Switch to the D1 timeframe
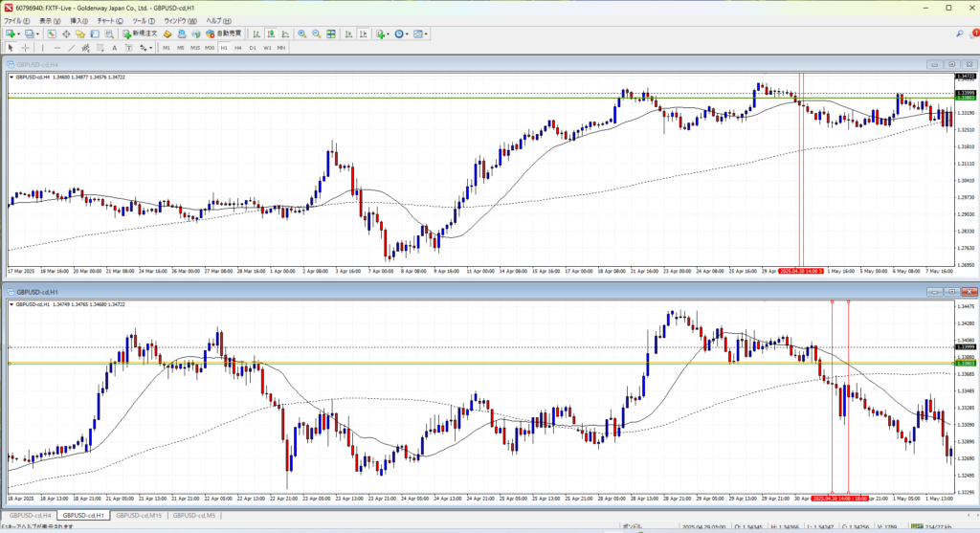This screenshot has height=533, width=980. [253, 47]
